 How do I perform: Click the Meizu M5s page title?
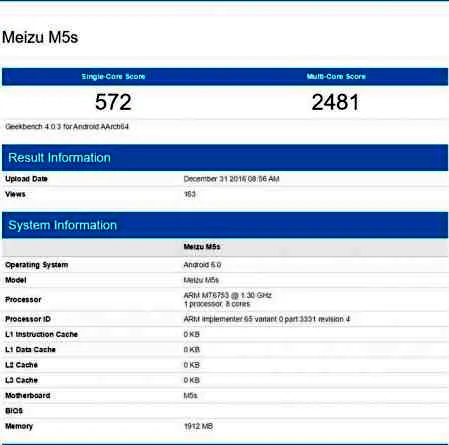[40, 37]
